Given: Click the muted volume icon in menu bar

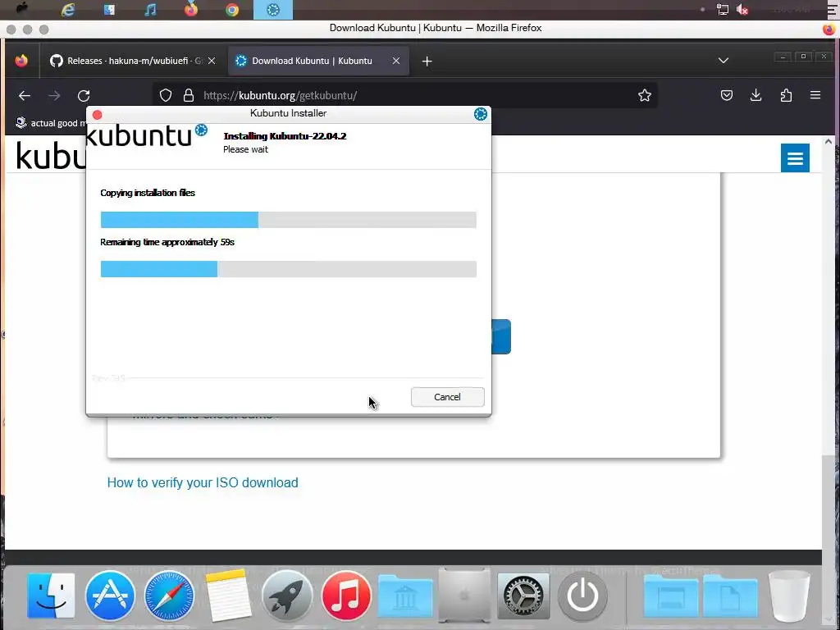Looking at the screenshot, I should (742, 10).
